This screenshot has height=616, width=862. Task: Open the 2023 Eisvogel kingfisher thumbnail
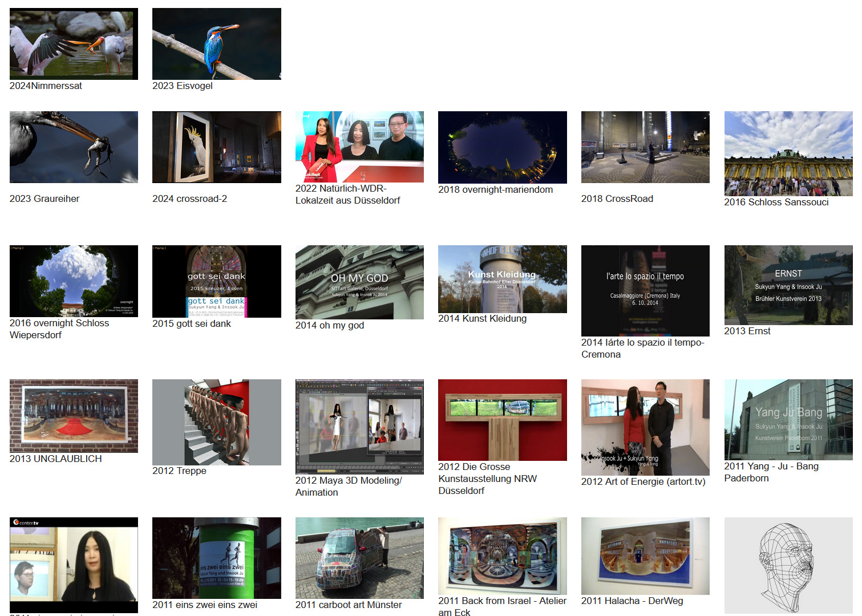(x=216, y=44)
